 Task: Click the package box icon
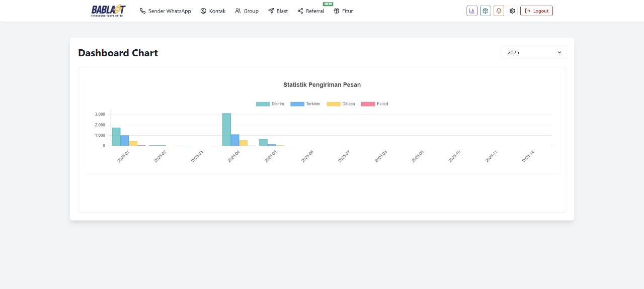485,11
